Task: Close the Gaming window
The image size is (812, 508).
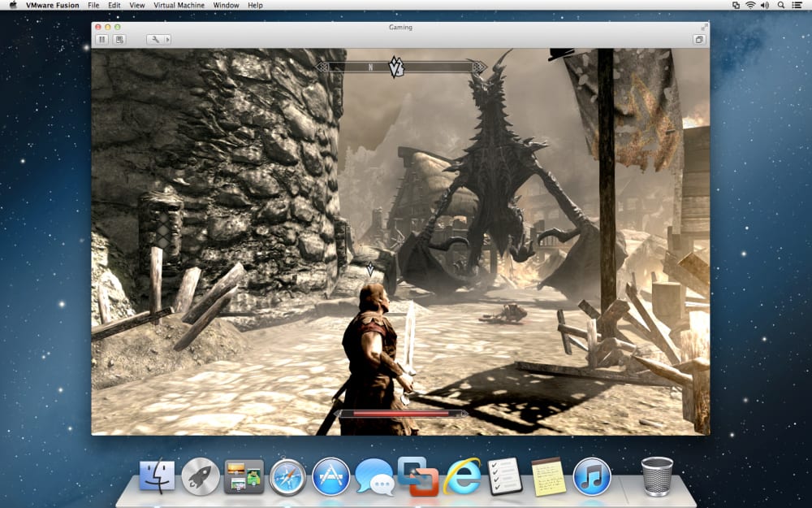Action: (x=98, y=27)
